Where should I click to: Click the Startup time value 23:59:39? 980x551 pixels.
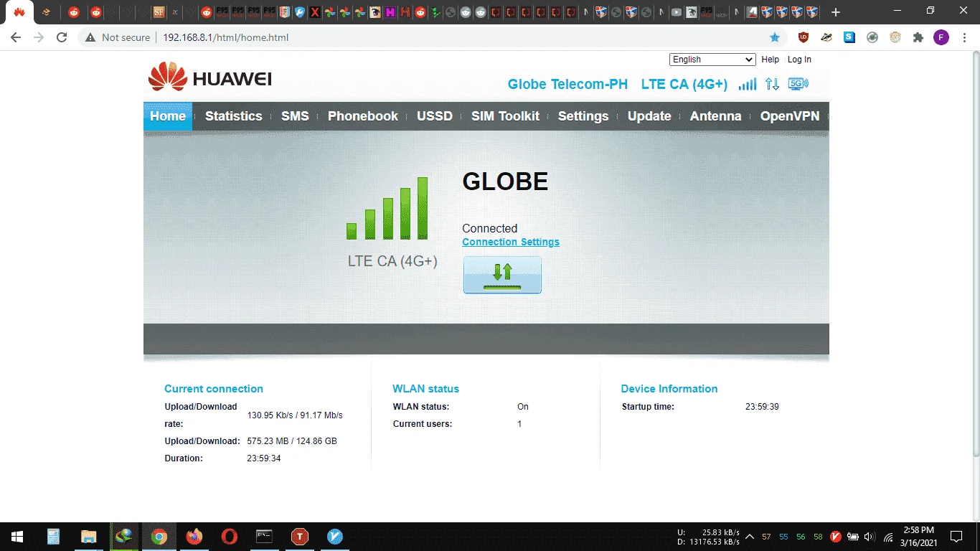click(762, 407)
